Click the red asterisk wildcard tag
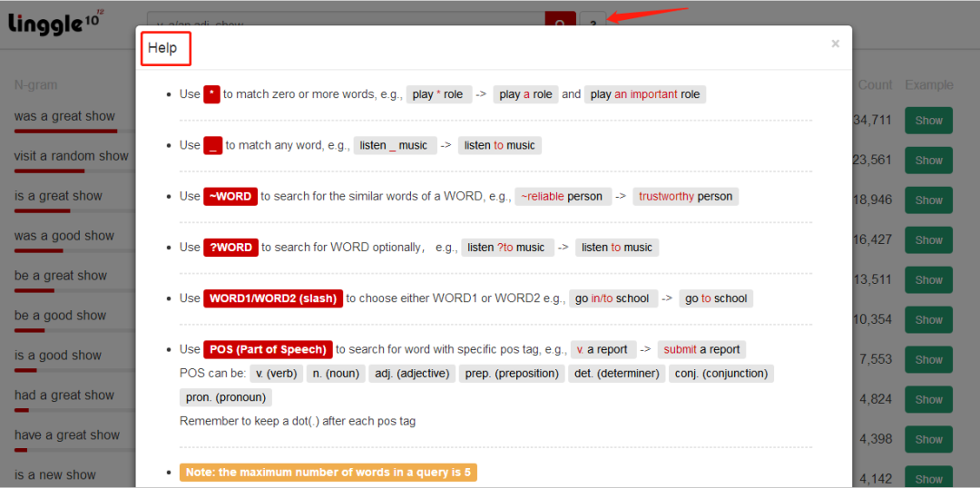This screenshot has height=488, width=980. click(211, 94)
